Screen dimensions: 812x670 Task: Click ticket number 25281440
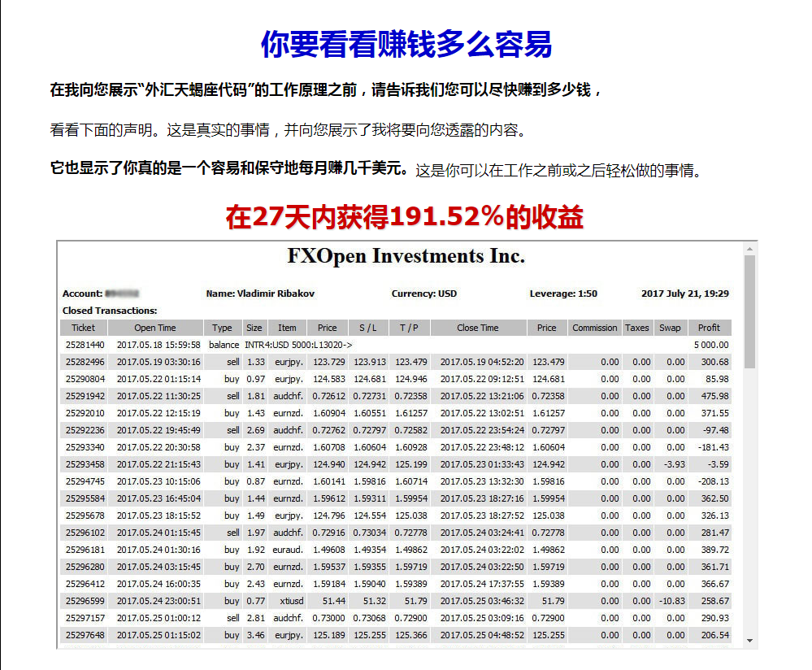(85, 345)
